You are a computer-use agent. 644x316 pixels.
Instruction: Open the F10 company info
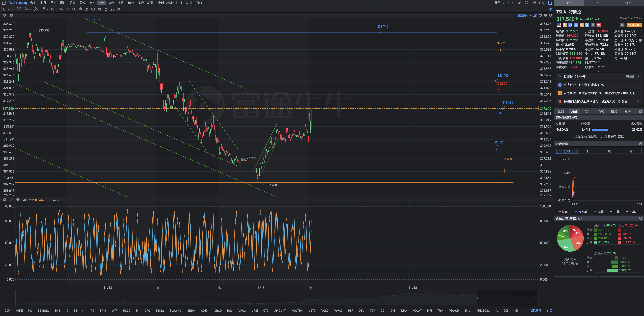(542, 3)
